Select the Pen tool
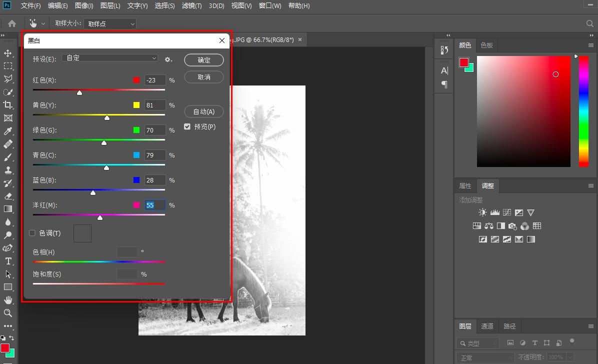Viewport: 598px width, 364px height. point(8,248)
